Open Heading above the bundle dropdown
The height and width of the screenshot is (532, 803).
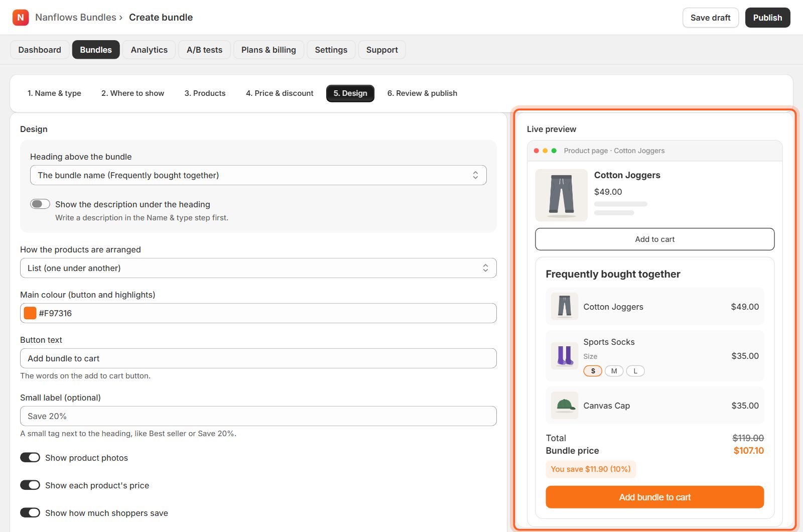[x=258, y=175]
